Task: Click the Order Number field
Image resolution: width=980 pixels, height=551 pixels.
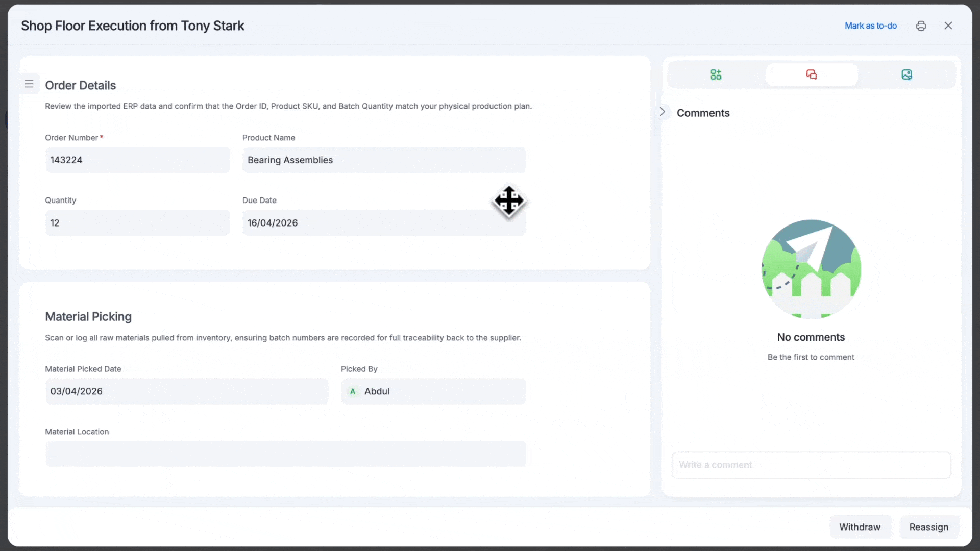Action: click(137, 160)
